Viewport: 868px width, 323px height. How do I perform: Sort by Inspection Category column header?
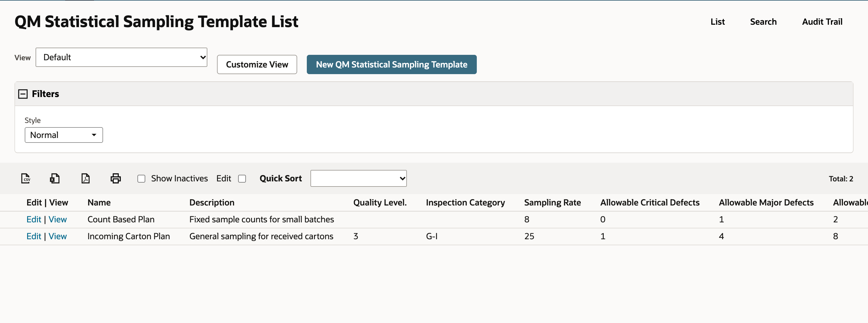point(465,202)
